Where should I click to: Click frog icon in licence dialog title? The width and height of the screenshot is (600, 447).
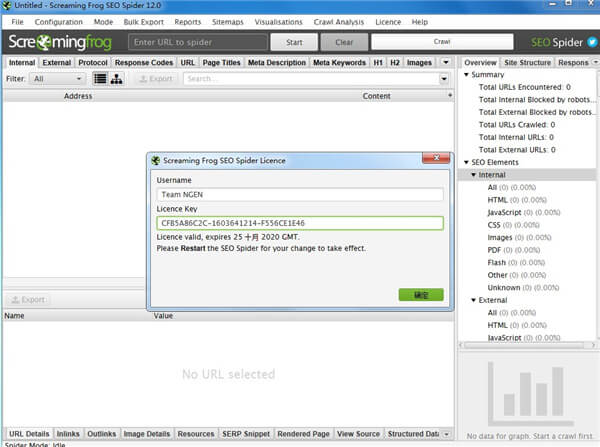click(156, 160)
